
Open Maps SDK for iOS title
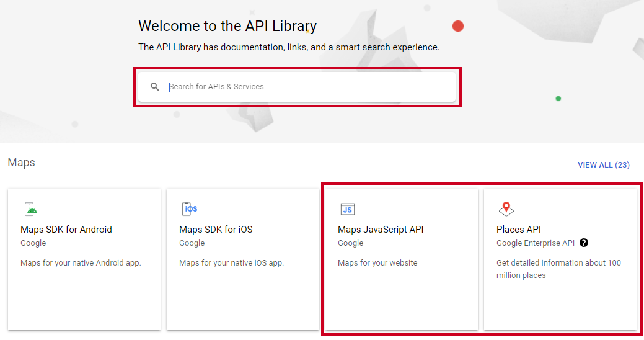coord(216,230)
